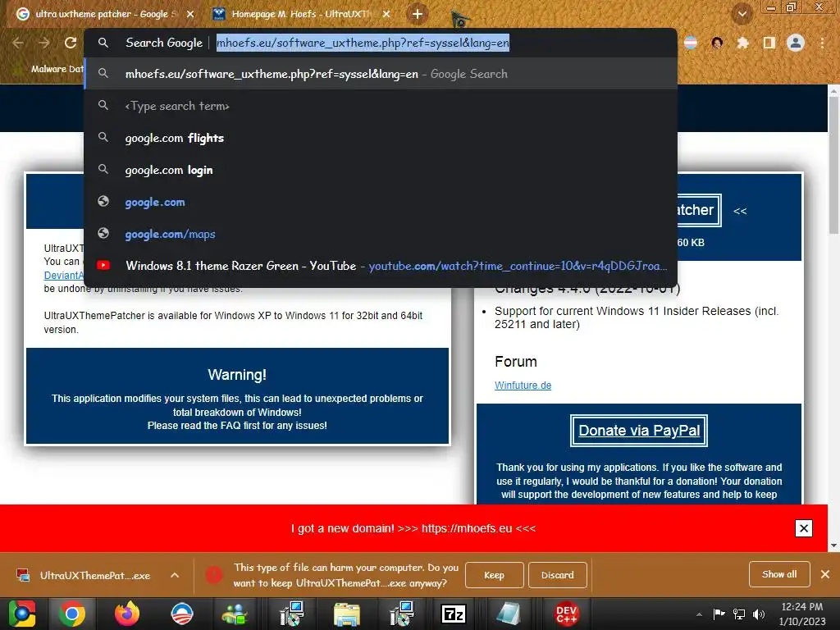Click Keep for the harmful file warning
840x630 pixels.
[494, 575]
